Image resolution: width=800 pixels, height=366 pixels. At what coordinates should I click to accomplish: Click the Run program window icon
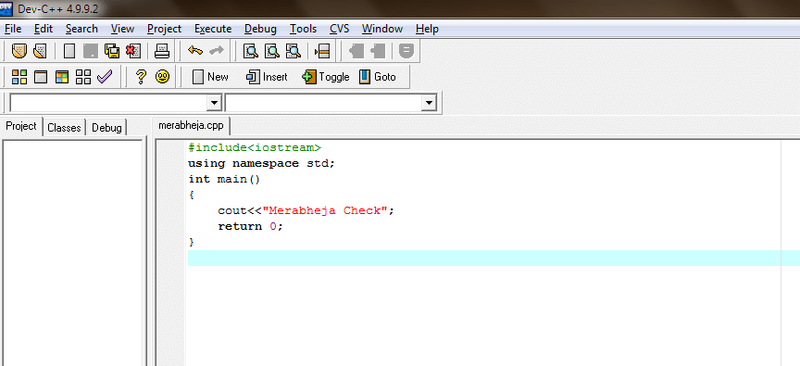(x=40, y=77)
